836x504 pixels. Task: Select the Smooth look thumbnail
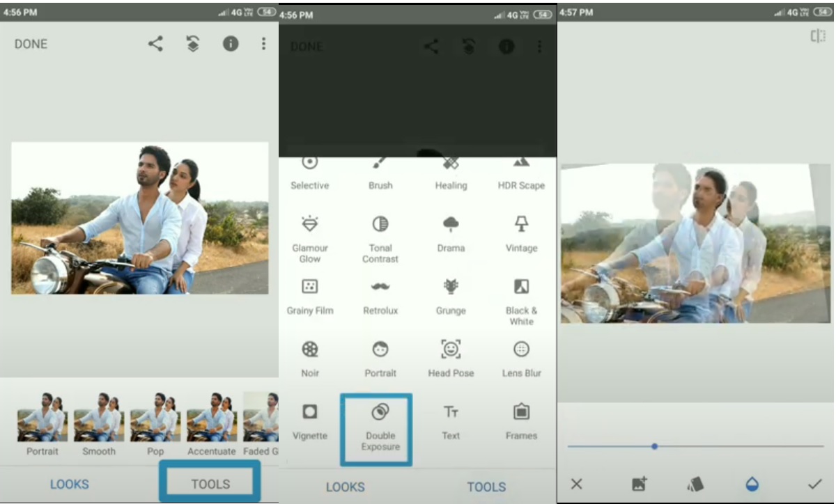[x=99, y=425]
